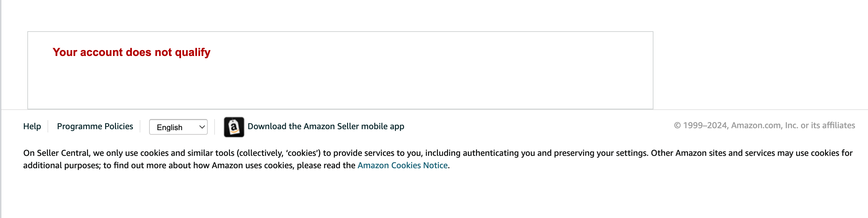Expand the English language dropdown
868x218 pixels.
click(x=178, y=127)
